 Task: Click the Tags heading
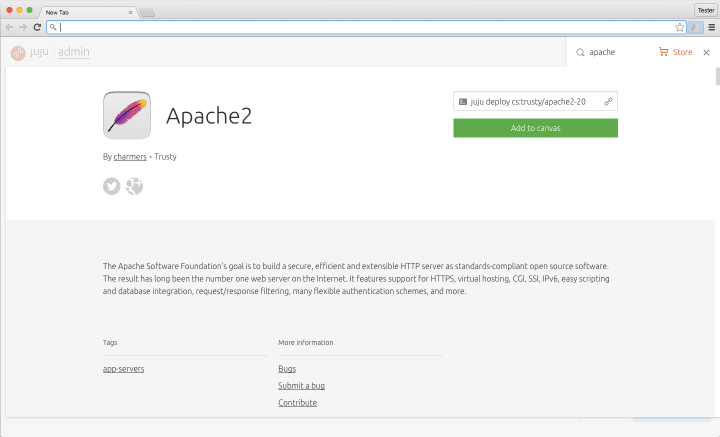coord(110,342)
